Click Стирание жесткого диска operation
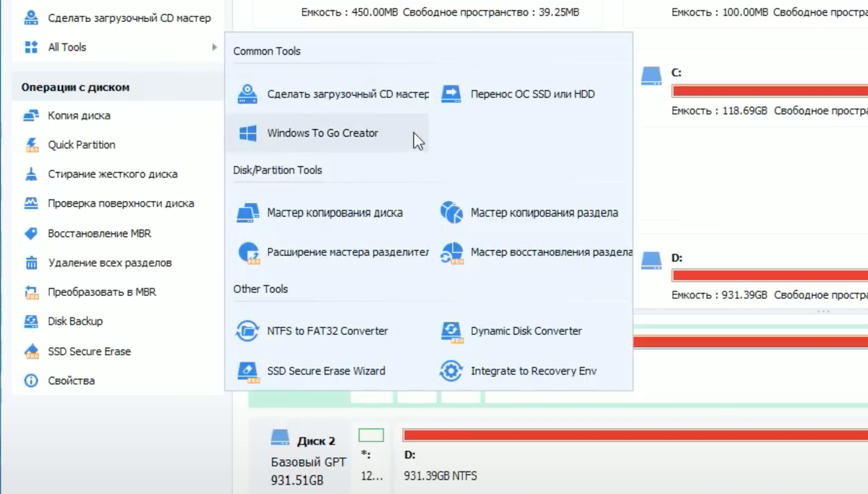This screenshot has width=868, height=494. point(113,174)
